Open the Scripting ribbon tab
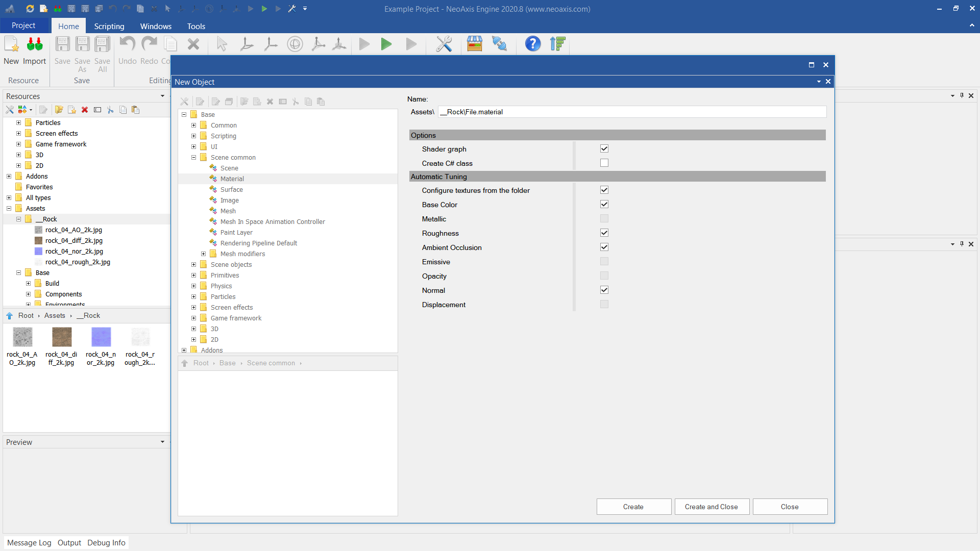980x551 pixels. [109, 26]
